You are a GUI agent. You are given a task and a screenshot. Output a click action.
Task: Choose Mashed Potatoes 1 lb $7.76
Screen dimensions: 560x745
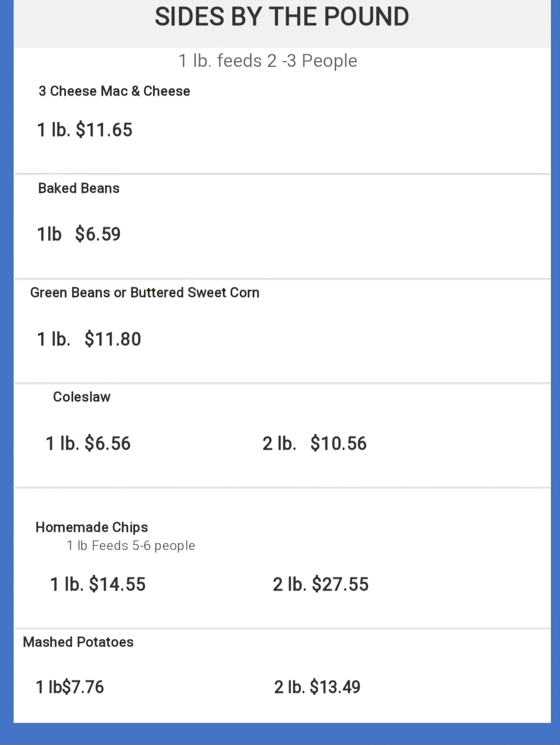click(x=70, y=687)
